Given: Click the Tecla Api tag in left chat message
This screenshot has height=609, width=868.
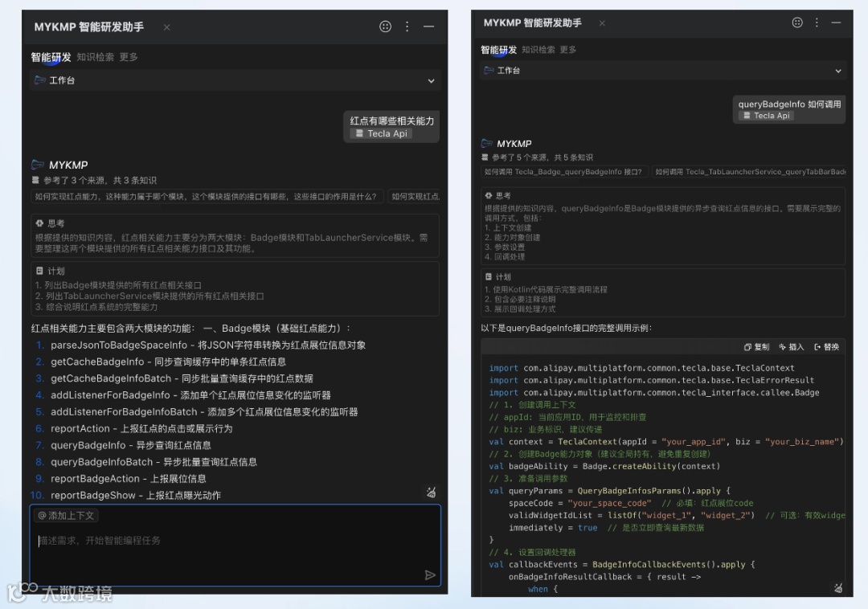Looking at the screenshot, I should pyautogui.click(x=382, y=134).
